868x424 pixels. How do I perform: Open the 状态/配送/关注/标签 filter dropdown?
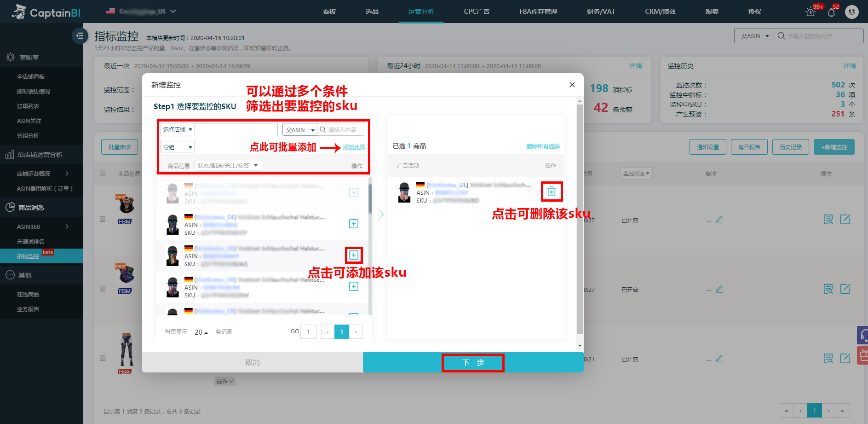point(229,165)
